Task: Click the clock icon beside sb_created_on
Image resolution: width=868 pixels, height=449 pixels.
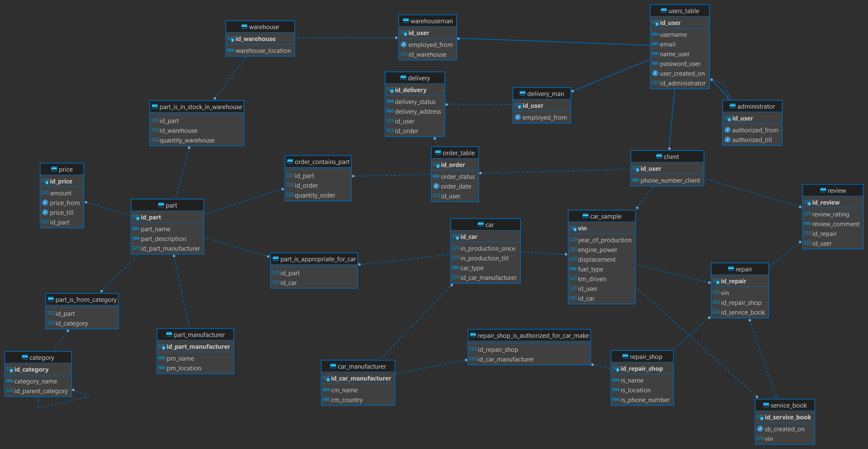Action: (760, 429)
